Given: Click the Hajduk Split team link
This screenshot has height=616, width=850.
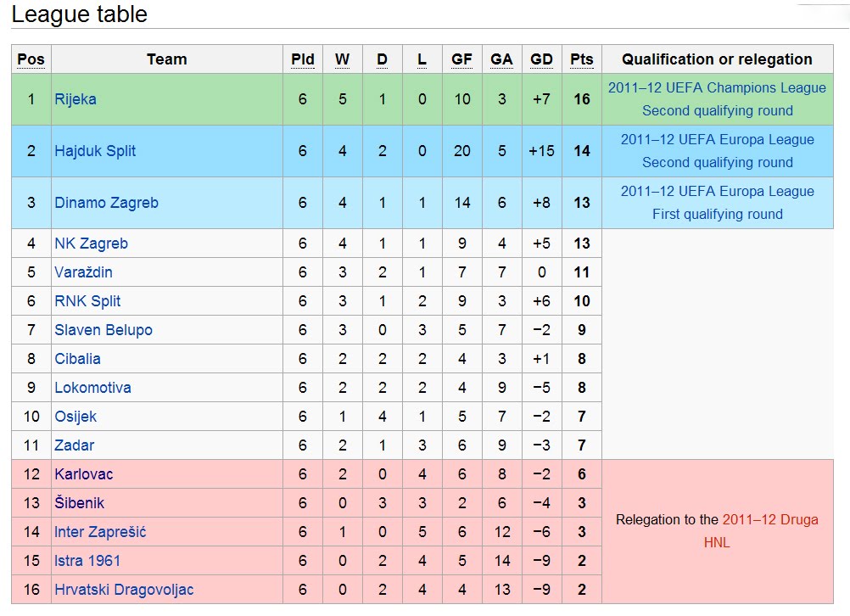Looking at the screenshot, I should click(x=95, y=151).
